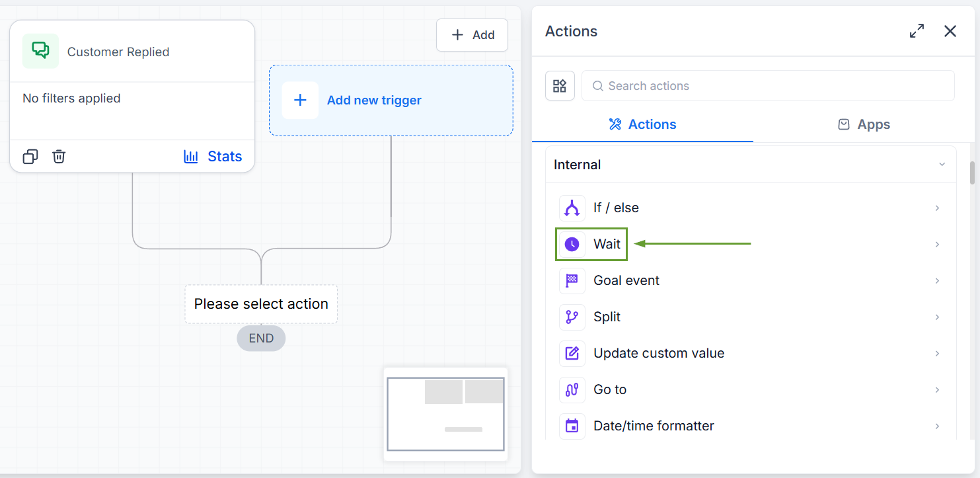Select the Goal event flag icon
Viewport: 980px width, 478px height.
click(572, 280)
